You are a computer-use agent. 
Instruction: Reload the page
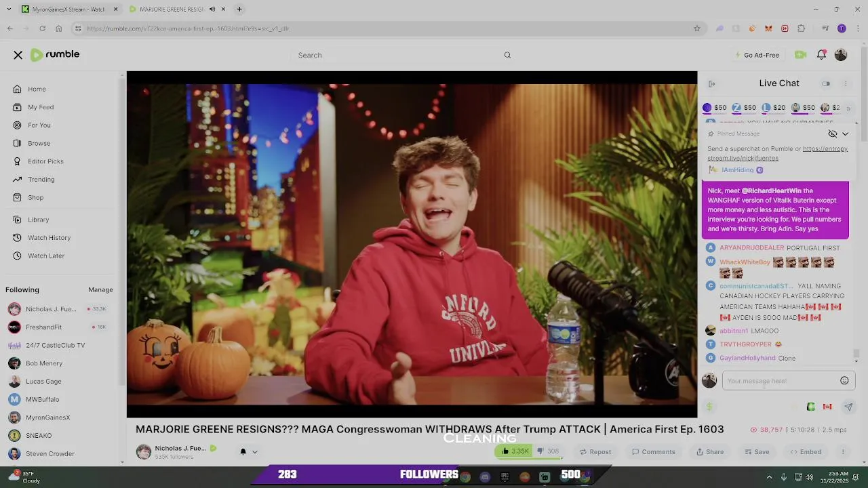pos(42,28)
